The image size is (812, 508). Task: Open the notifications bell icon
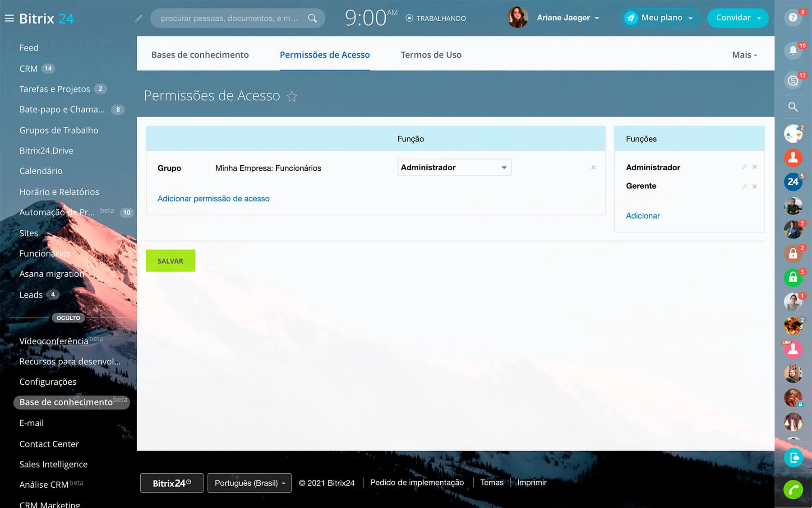793,51
